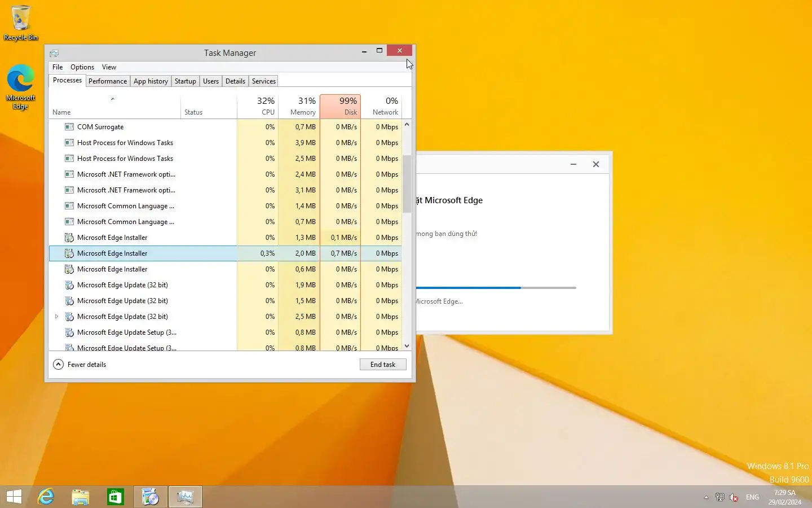Click the vertical scrollbar thumb in process list

click(x=407, y=183)
